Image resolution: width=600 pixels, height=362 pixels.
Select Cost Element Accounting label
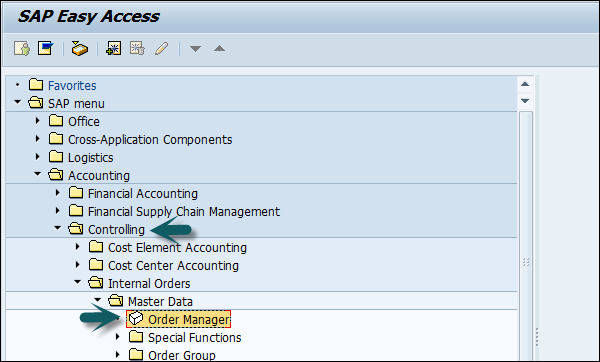(177, 247)
